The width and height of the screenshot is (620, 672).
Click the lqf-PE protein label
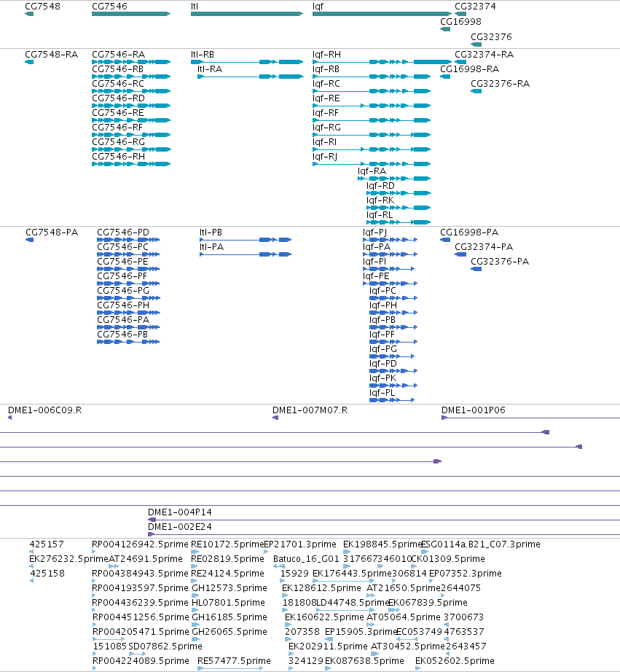pos(376,276)
